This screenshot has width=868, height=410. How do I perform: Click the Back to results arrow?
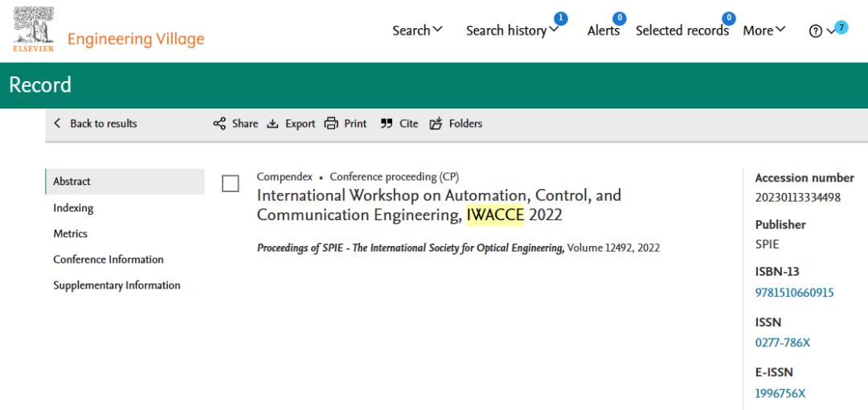[x=58, y=124]
